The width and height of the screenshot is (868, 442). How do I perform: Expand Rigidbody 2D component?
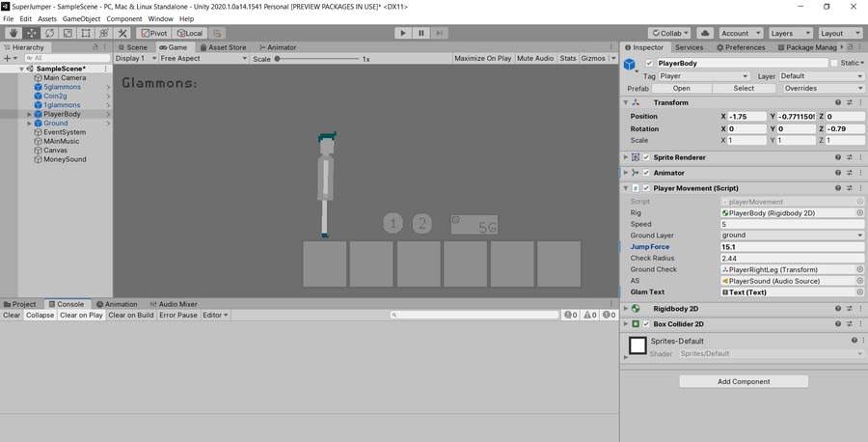(x=626, y=309)
